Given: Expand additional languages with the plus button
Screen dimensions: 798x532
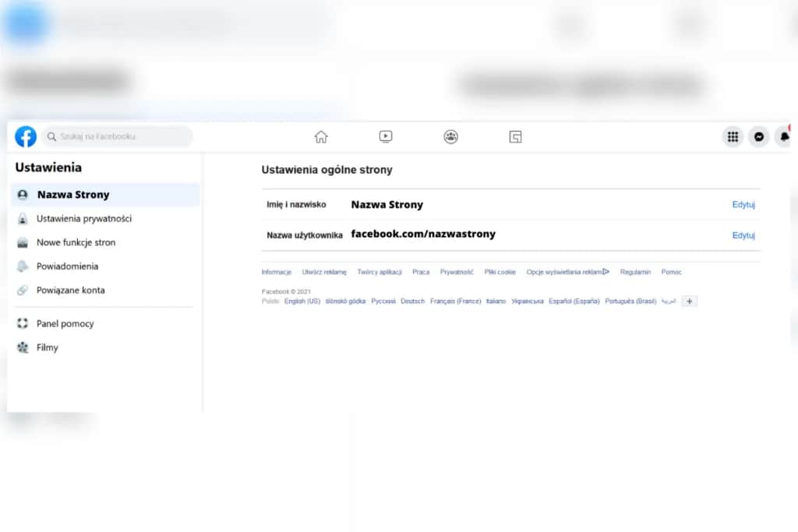Looking at the screenshot, I should [689, 301].
